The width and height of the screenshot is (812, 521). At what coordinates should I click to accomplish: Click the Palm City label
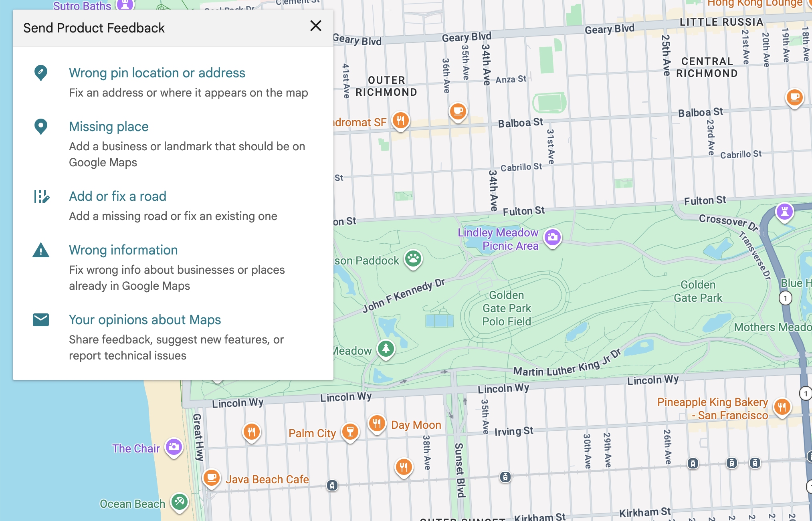click(312, 433)
